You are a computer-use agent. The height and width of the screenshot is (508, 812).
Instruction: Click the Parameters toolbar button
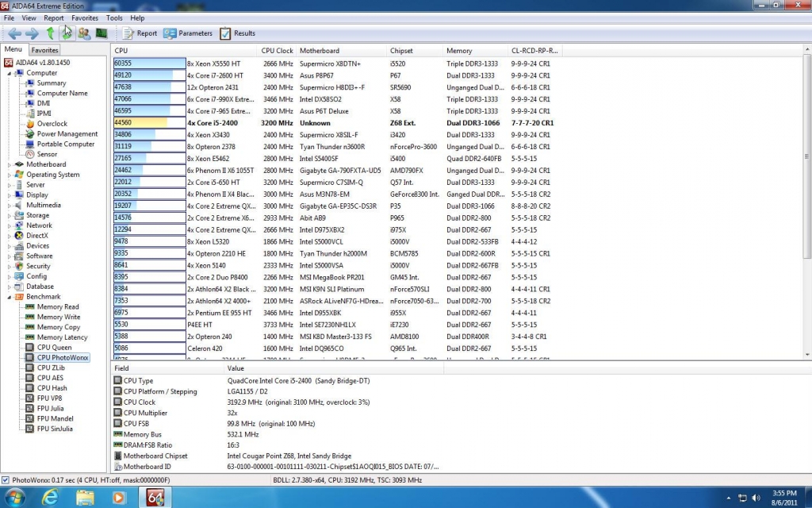point(188,33)
